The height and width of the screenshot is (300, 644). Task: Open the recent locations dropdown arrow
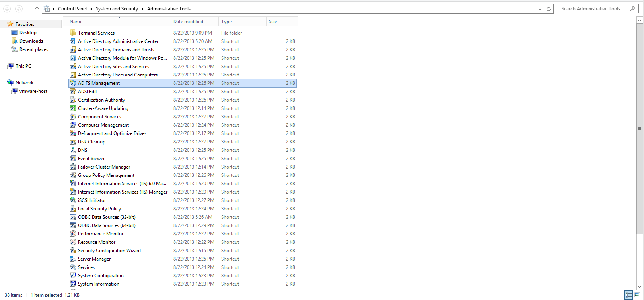tap(28, 9)
